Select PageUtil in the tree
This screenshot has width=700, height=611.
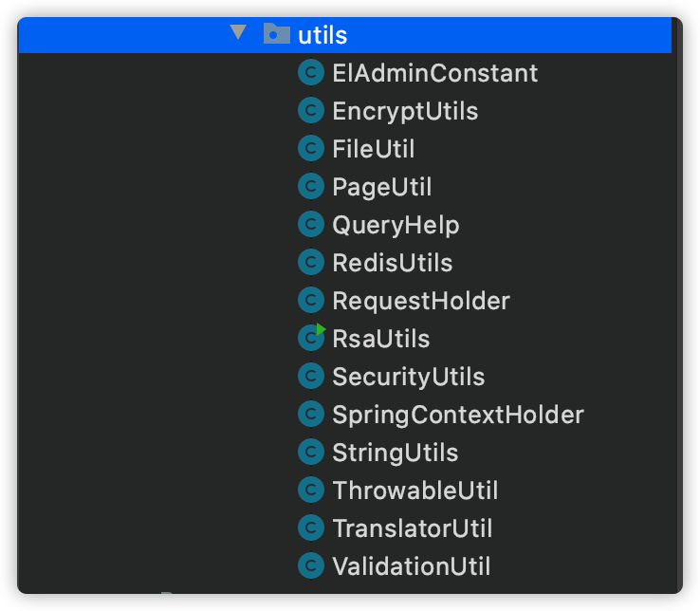382,187
